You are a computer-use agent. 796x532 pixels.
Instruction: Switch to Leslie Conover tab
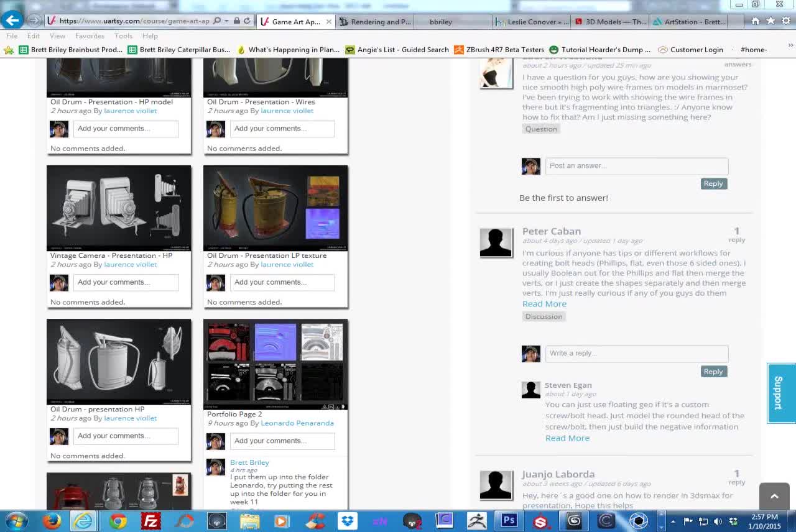(532, 22)
